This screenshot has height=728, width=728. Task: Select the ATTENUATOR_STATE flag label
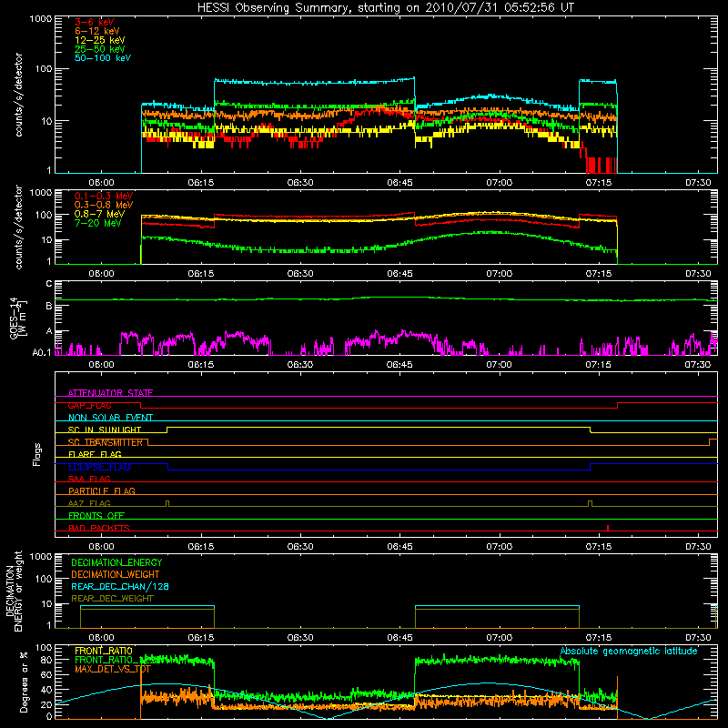click(110, 393)
